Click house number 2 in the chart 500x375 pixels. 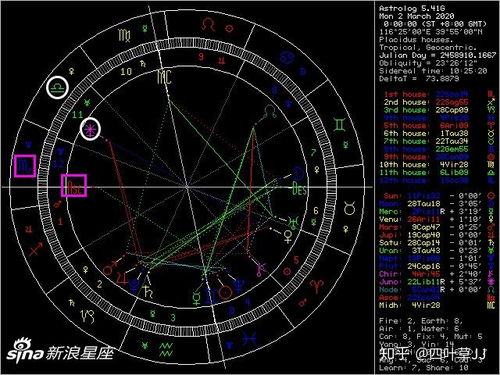click(x=99, y=284)
